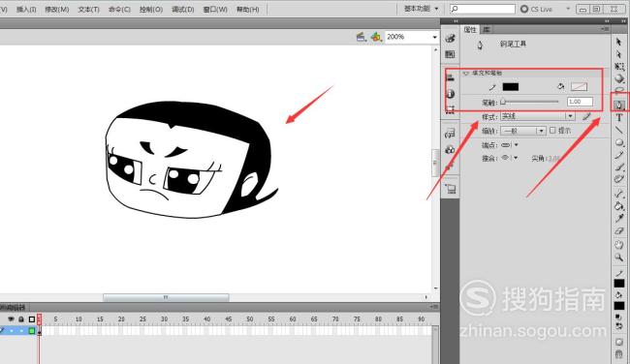630x364 pixels.
Task: Switch to the 库 library tab
Action: click(x=487, y=30)
